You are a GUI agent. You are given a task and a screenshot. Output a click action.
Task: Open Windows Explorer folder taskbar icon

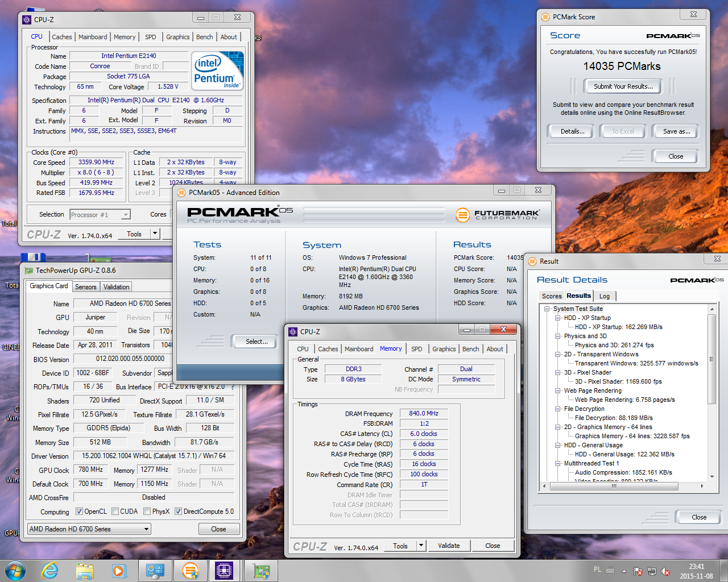(85, 571)
